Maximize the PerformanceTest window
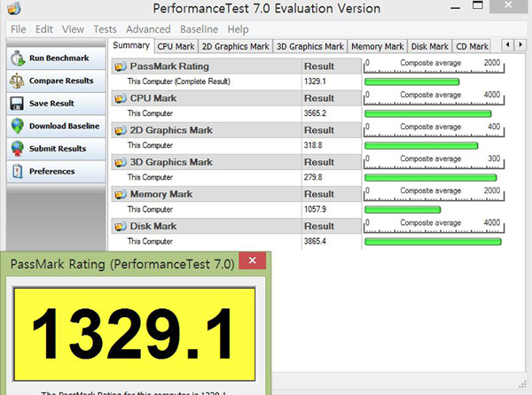This screenshot has height=395, width=532. click(x=478, y=6)
